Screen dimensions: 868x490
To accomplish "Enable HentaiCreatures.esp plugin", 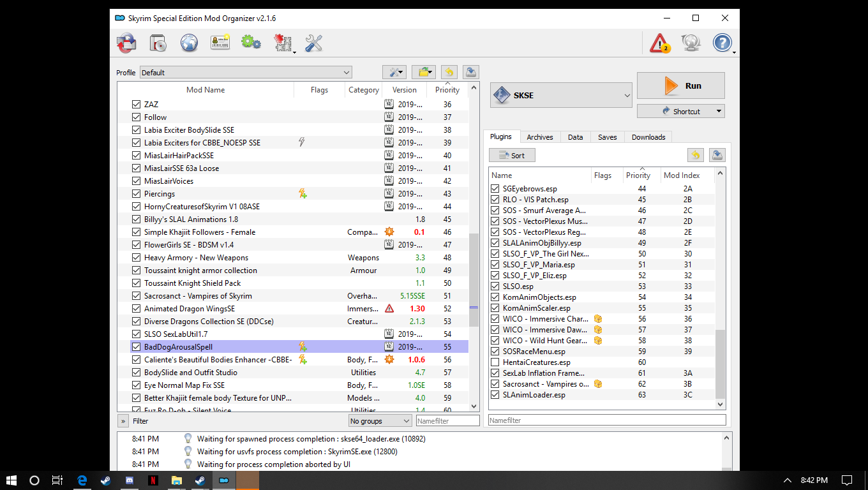I will point(495,362).
